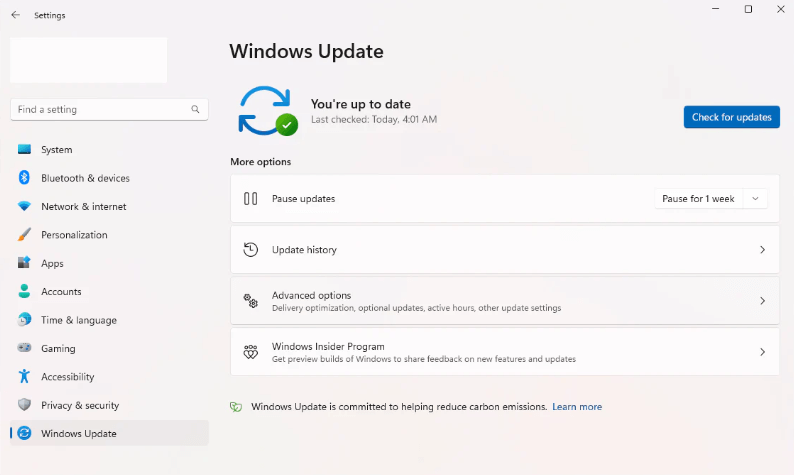Go to Gaming settings
794x475 pixels.
[x=109, y=348]
